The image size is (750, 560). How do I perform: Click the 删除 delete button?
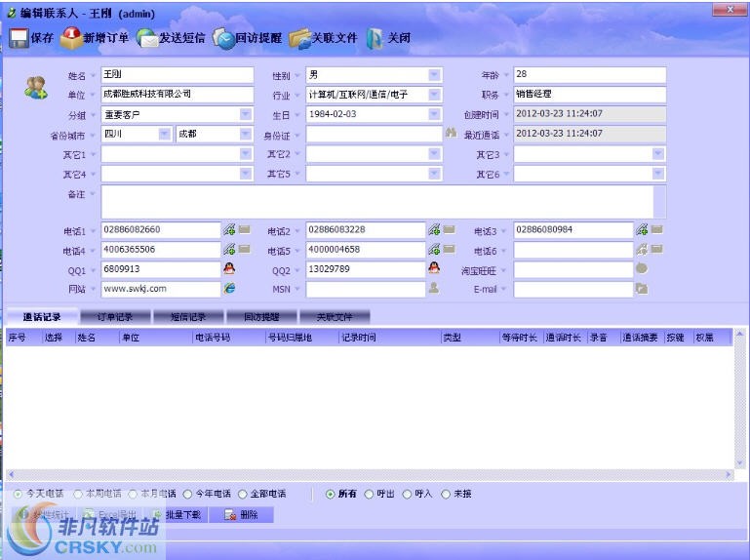pos(242,515)
